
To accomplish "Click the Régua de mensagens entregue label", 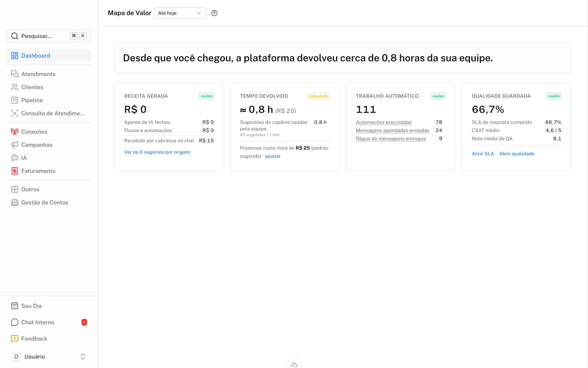I will [391, 139].
